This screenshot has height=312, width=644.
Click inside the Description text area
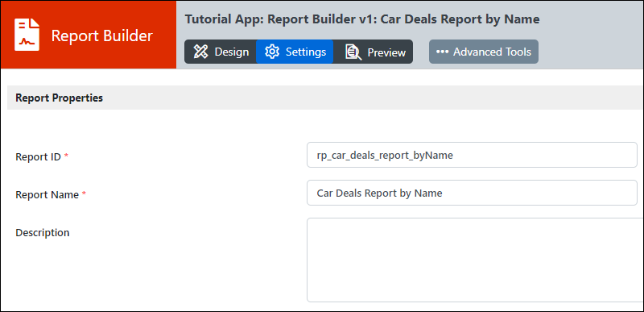[x=475, y=260]
